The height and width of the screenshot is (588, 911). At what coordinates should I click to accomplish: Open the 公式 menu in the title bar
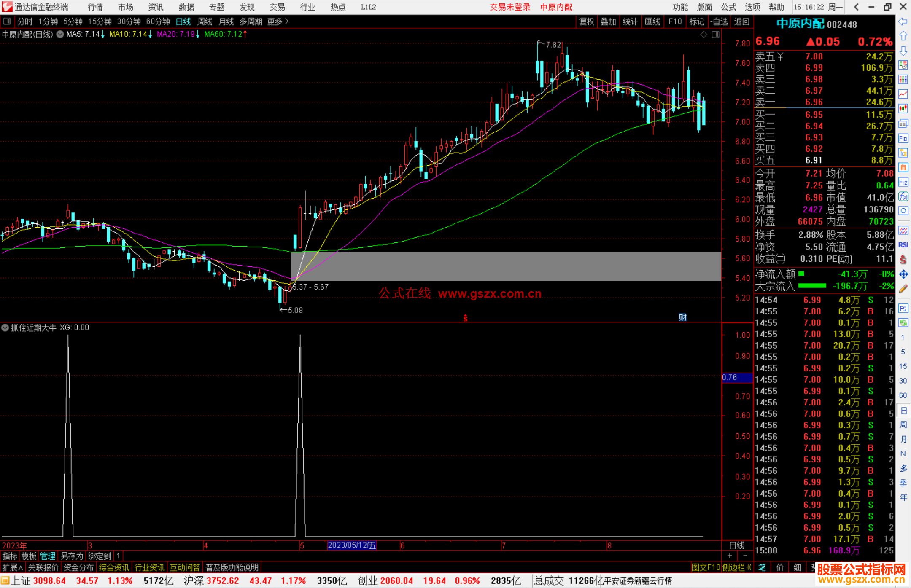pos(728,7)
